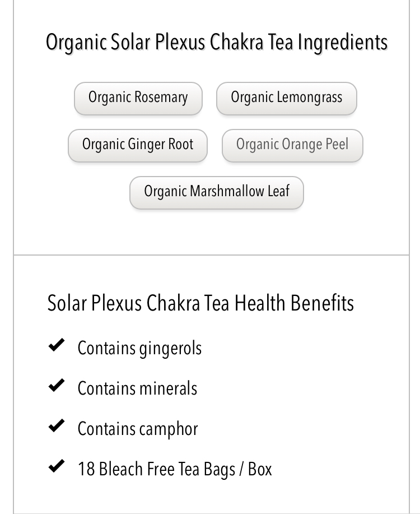Click the Organic Solar Plexus Chakra Tea Ingredients heading
Screen dimensions: 420x514
pyautogui.click(x=217, y=43)
